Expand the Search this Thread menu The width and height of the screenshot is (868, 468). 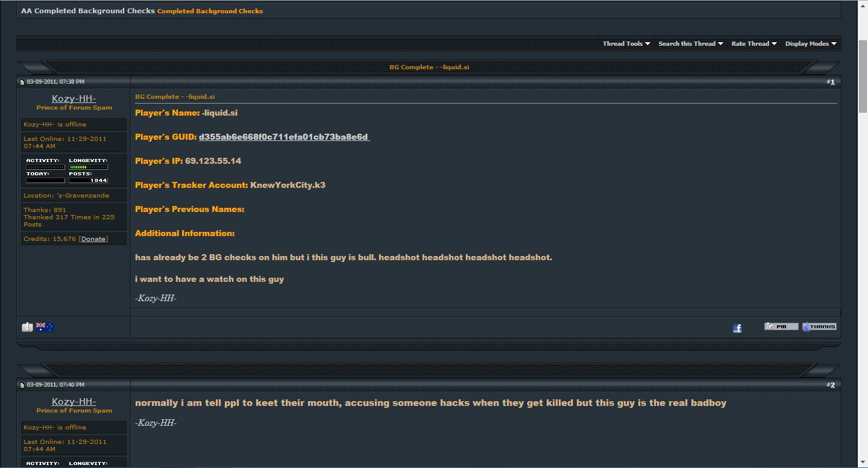(x=691, y=44)
